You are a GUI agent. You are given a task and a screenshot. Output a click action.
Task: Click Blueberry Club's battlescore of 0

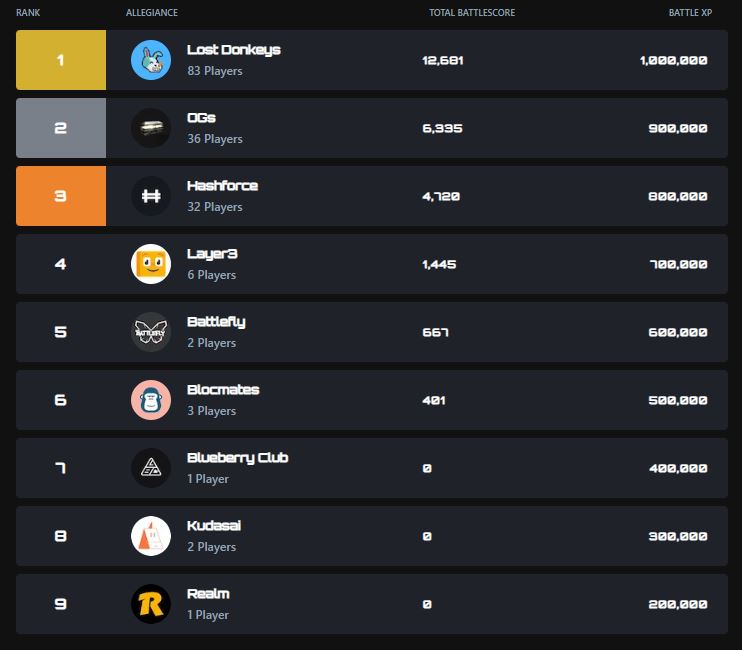[427, 468]
